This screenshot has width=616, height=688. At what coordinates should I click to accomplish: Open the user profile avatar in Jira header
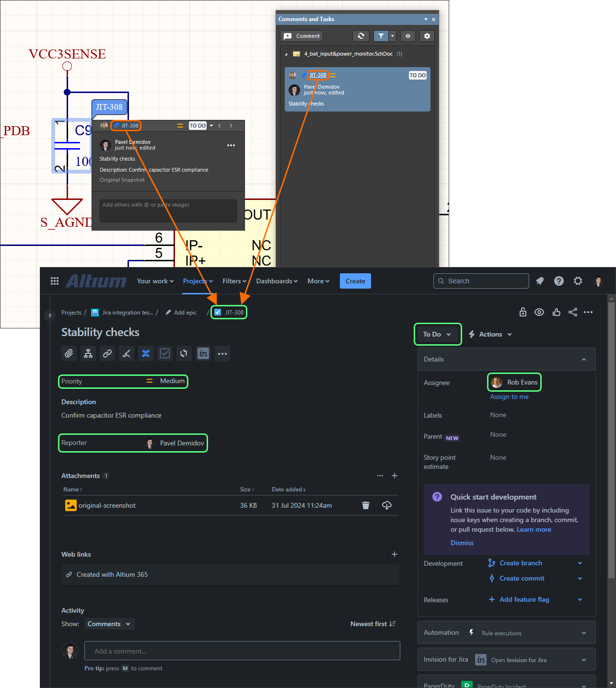pos(598,281)
